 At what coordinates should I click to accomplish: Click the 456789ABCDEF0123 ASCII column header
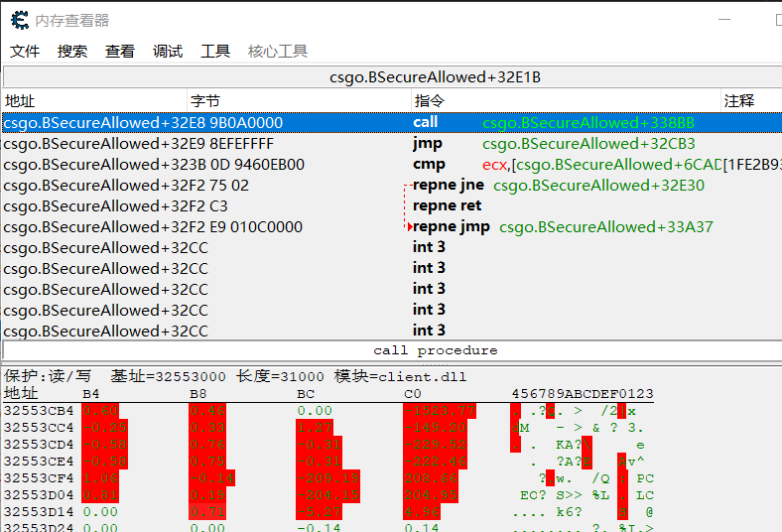tap(583, 394)
